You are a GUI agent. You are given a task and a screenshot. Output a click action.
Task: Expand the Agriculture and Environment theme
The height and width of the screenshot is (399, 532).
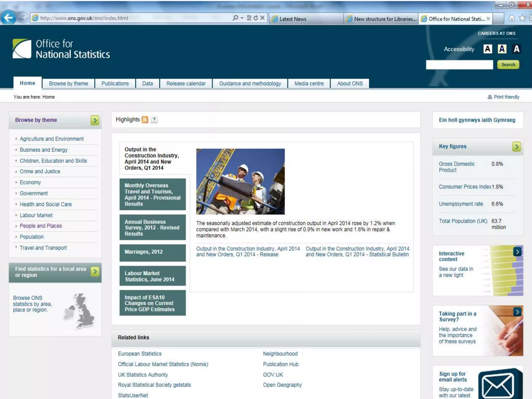pyautogui.click(x=16, y=139)
